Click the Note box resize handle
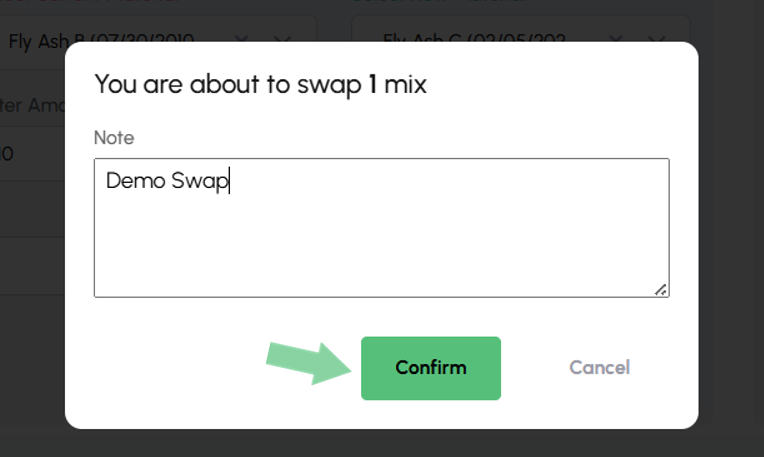 point(661,289)
